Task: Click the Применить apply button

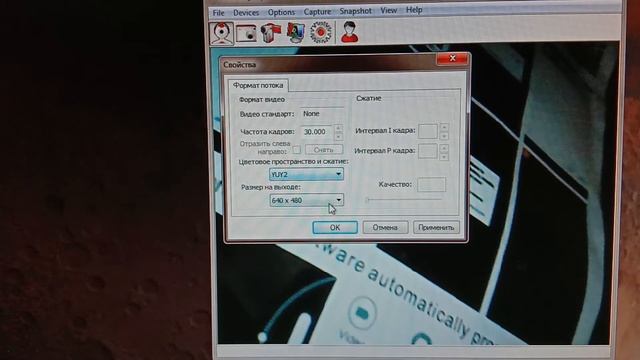Action: click(436, 227)
